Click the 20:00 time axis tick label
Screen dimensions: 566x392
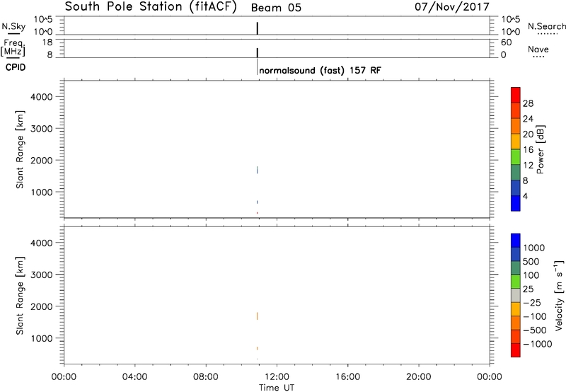(x=419, y=377)
